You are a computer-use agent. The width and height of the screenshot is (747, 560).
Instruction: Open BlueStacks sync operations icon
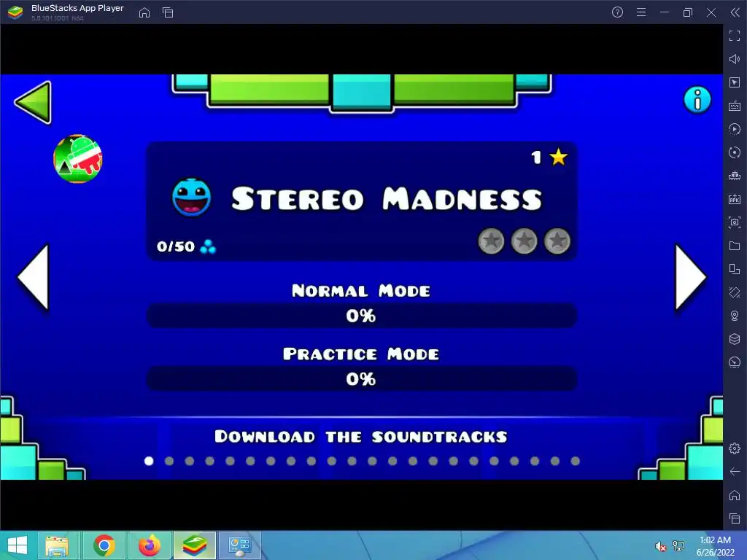pyautogui.click(x=735, y=152)
